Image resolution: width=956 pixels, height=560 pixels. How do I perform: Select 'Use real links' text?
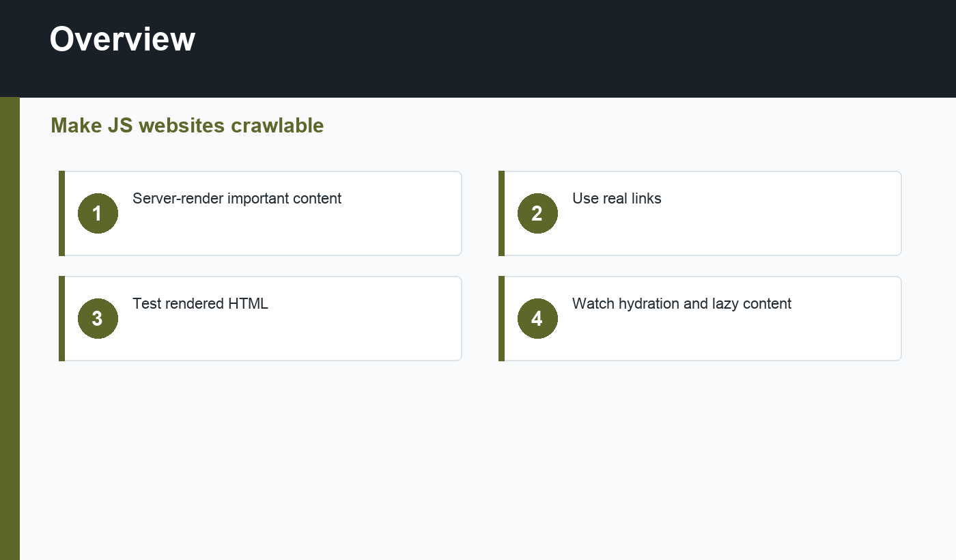point(617,198)
